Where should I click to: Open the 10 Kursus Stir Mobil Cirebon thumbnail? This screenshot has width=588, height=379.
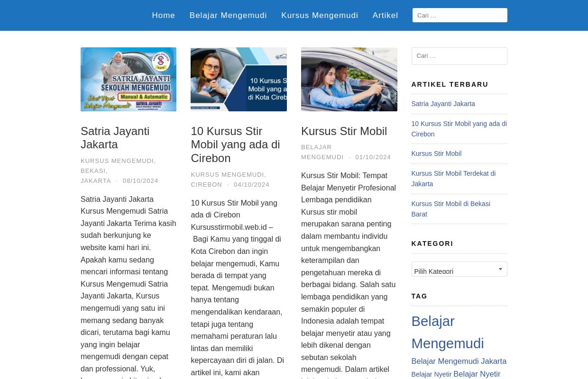click(239, 79)
